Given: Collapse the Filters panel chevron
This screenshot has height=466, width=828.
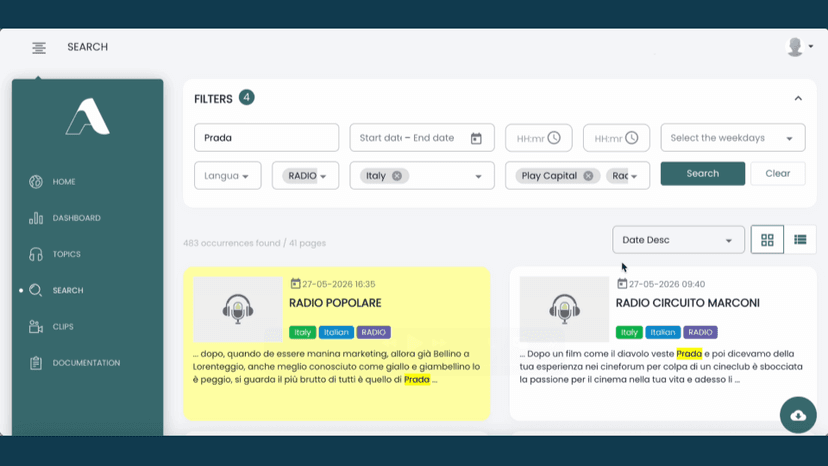Looking at the screenshot, I should click(x=798, y=98).
